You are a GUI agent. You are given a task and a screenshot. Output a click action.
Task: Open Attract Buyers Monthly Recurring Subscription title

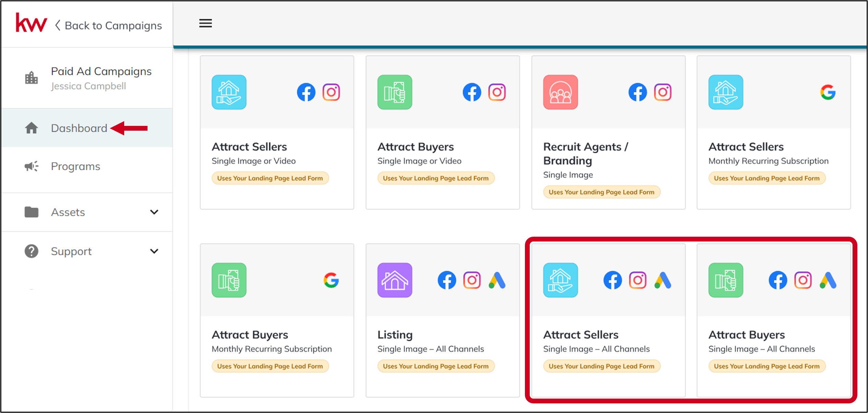click(250, 335)
